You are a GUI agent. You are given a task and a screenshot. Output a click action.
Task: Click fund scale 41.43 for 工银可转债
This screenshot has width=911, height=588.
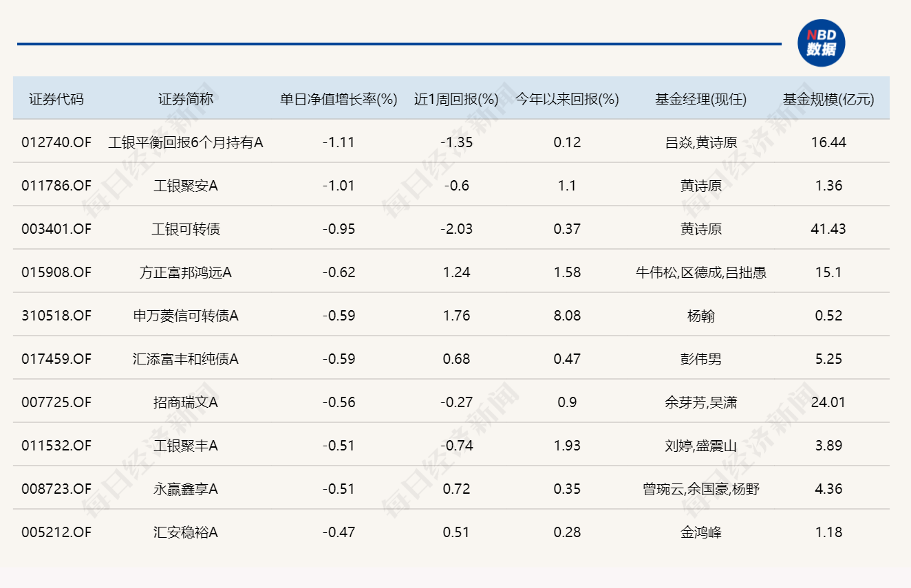828,228
